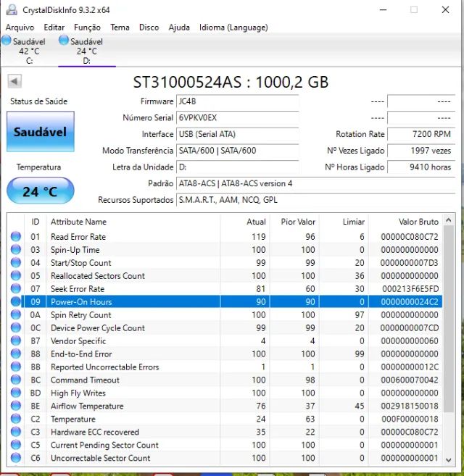The width and height of the screenshot is (464, 476).
Task: Click the status icon for Current Pending Sector Count
Action: click(x=16, y=445)
